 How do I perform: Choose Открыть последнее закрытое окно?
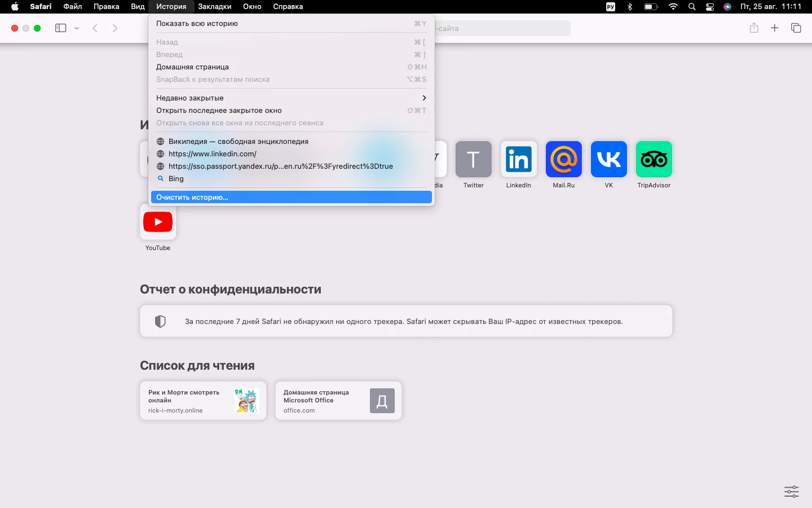pyautogui.click(x=292, y=111)
